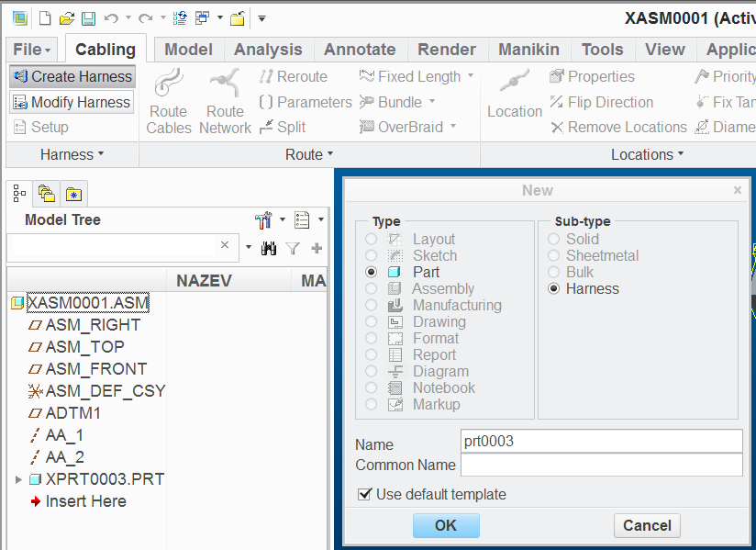Click the Model Tree settings hammer icon

click(x=263, y=220)
